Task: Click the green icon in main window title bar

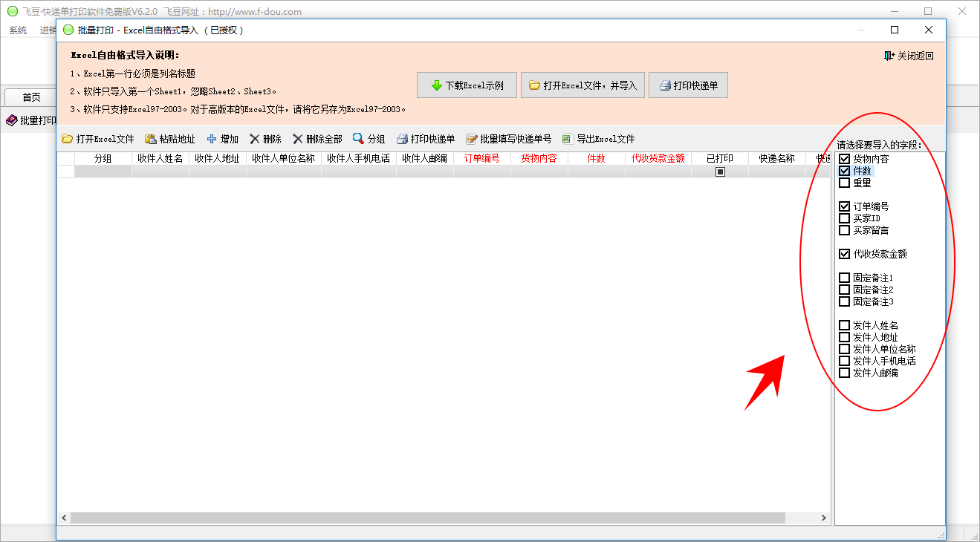Action: [12, 11]
